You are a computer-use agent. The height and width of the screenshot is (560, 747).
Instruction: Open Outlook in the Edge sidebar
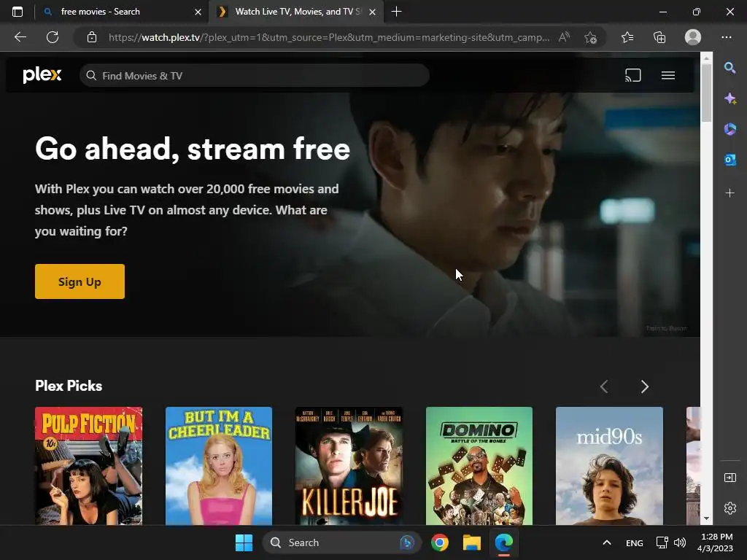[x=729, y=160]
